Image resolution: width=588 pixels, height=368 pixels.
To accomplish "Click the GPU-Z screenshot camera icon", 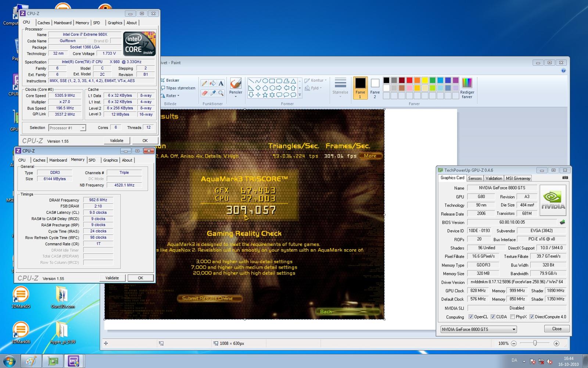I will click(x=565, y=178).
